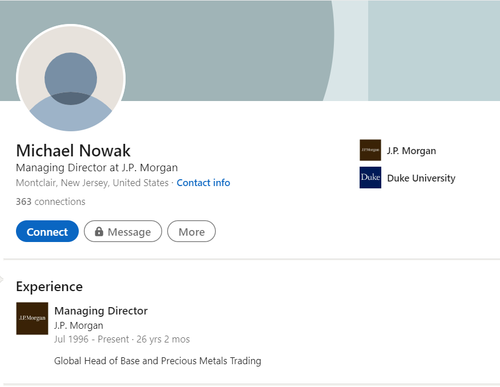Click the Managing Director job title in Experience
Image resolution: width=500 pixels, height=387 pixels.
(x=101, y=311)
